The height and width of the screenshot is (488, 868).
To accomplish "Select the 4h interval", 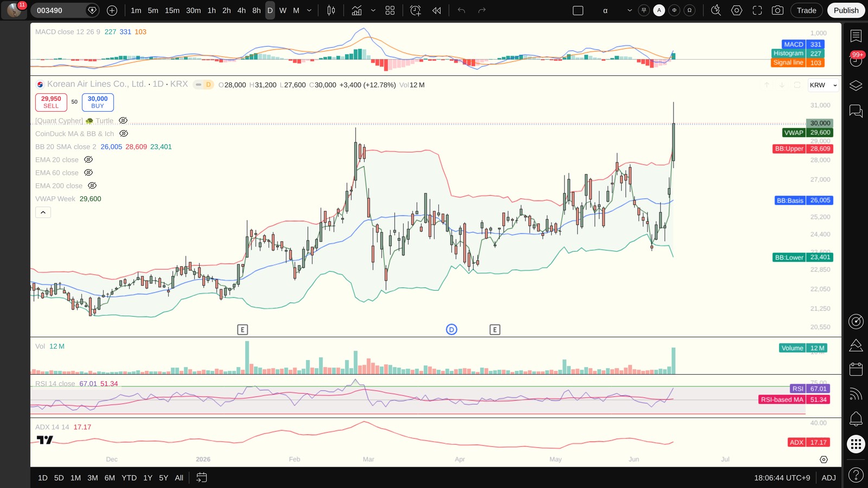I will [x=241, y=10].
